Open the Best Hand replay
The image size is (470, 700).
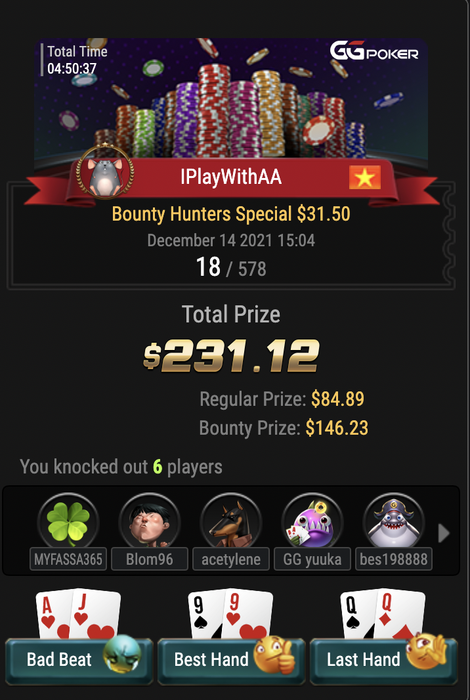click(x=231, y=659)
